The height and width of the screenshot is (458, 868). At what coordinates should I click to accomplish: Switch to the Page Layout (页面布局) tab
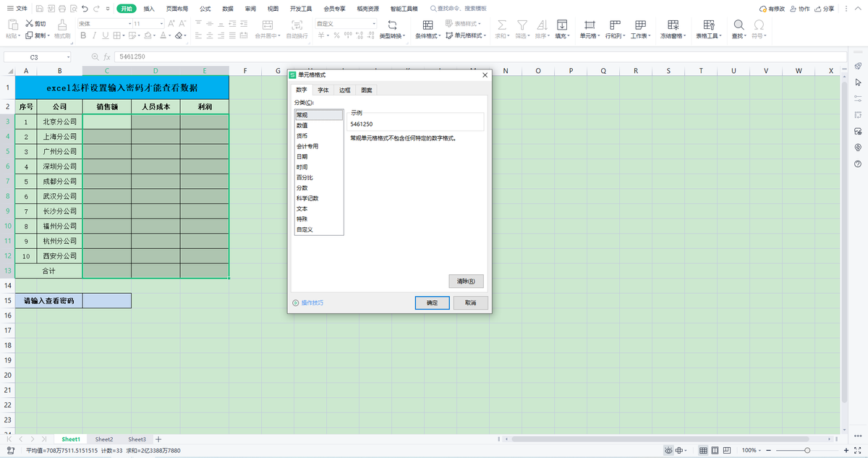click(x=176, y=9)
